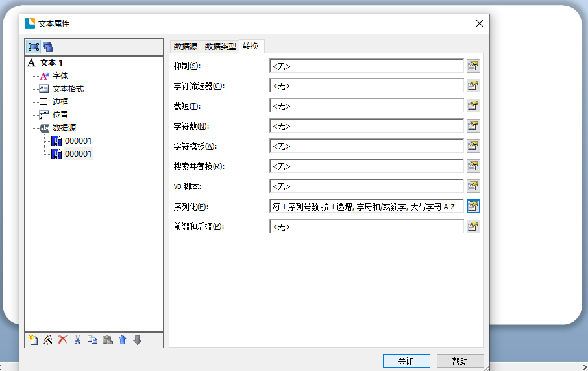This screenshot has width=588, height=371.
Task: Select the first 000001 data source node
Action: 78,141
